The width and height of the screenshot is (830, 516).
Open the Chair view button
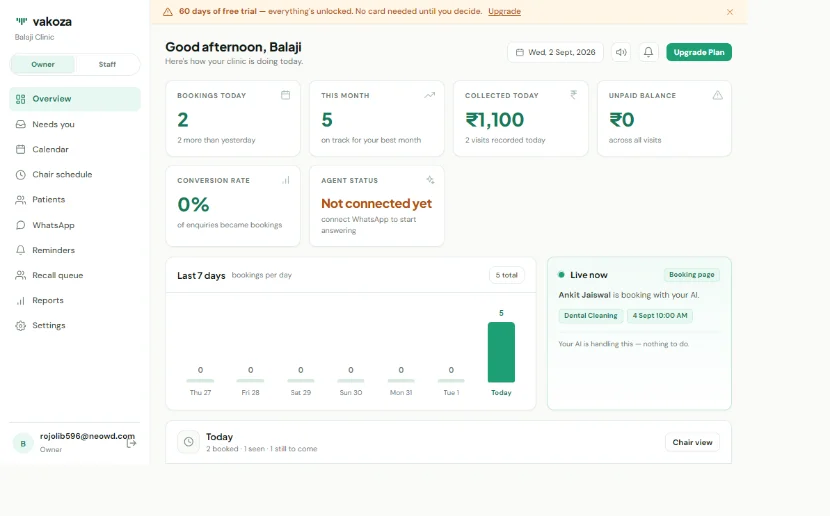click(x=692, y=442)
